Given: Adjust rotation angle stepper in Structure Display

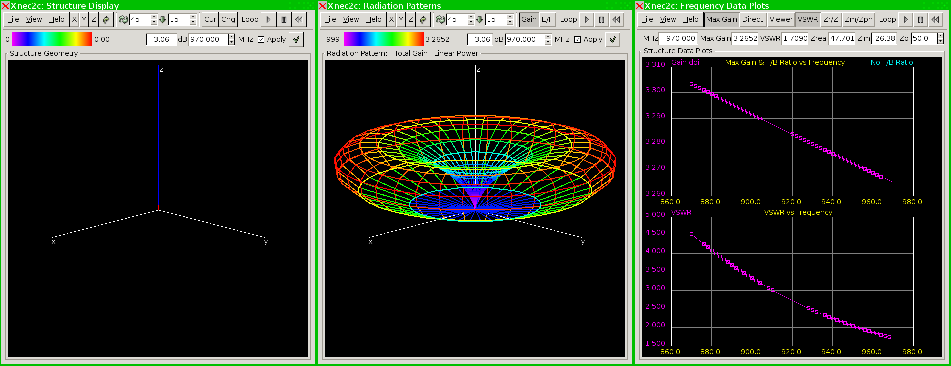Looking at the screenshot, I should coord(154,19).
